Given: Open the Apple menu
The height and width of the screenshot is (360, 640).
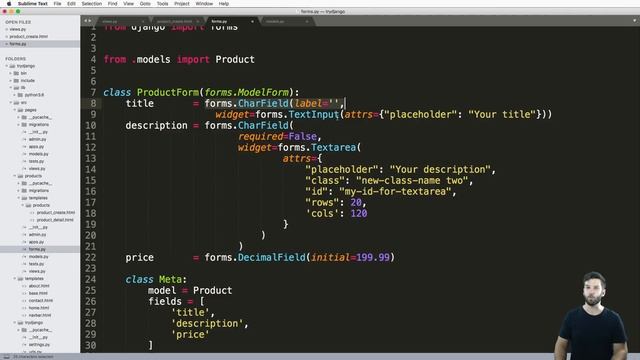Looking at the screenshot, I should (9, 4).
